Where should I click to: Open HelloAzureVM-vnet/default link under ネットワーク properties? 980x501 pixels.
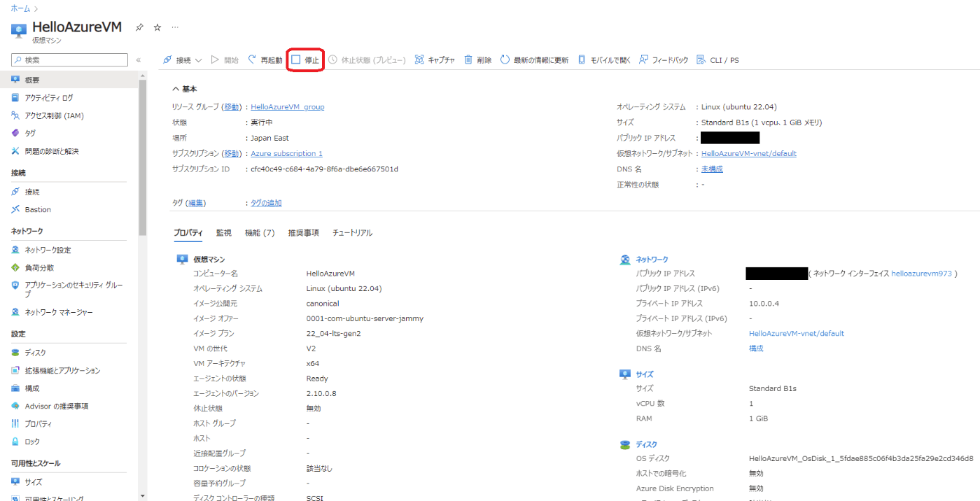797,334
